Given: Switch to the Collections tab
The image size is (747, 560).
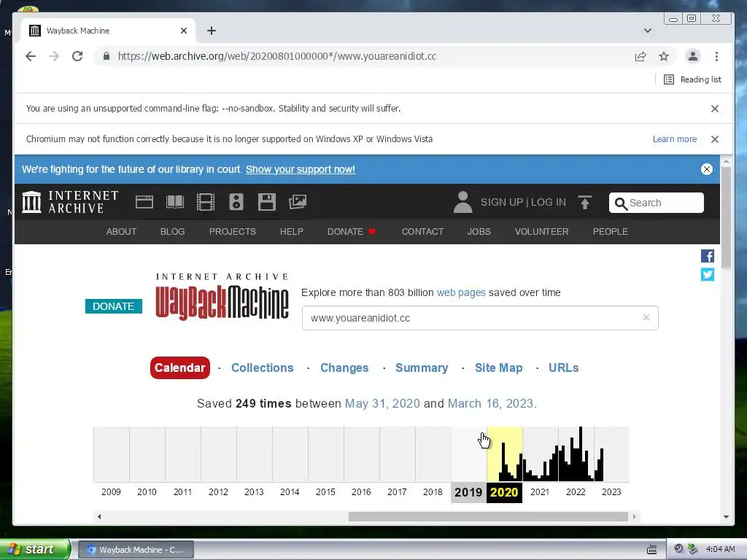Looking at the screenshot, I should click(x=263, y=367).
